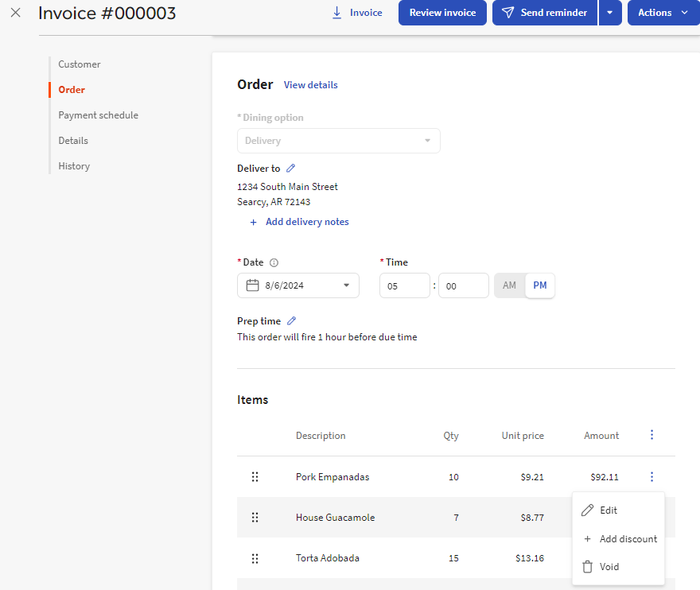
Task: Edit the delivery address via pencil icon
Action: tap(289, 168)
